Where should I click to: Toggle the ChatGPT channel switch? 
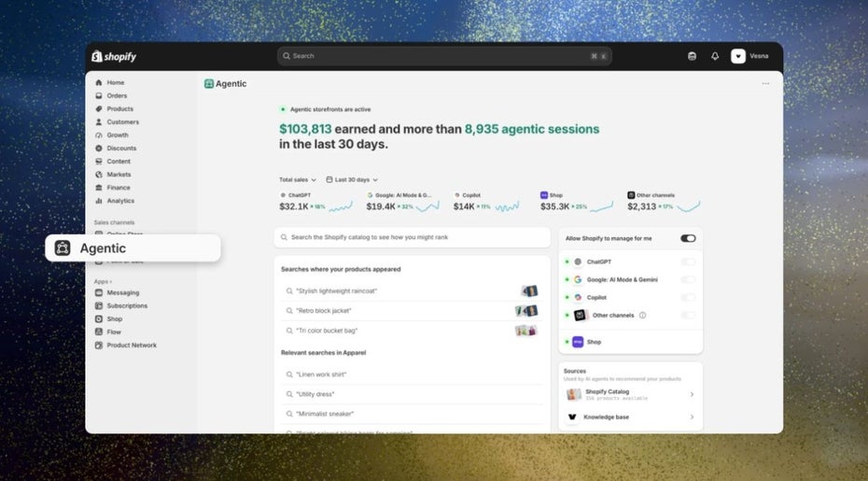click(688, 262)
